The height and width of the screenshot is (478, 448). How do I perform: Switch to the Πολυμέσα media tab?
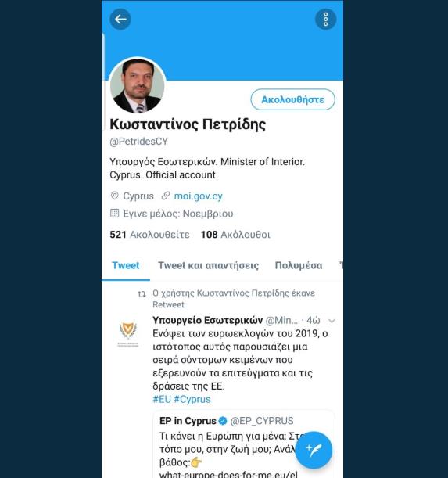coord(299,265)
